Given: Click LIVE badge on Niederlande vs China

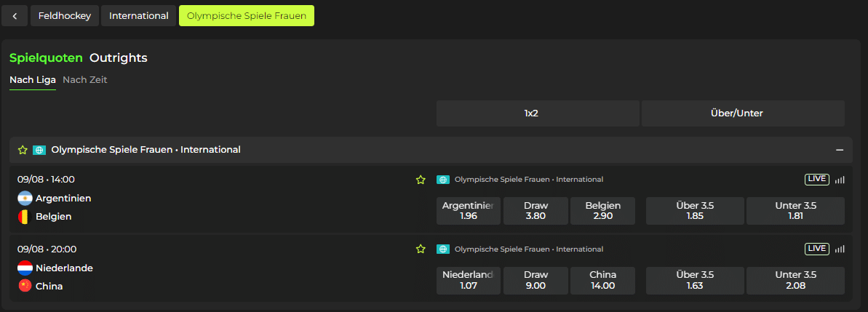Looking at the screenshot, I should pos(816,249).
